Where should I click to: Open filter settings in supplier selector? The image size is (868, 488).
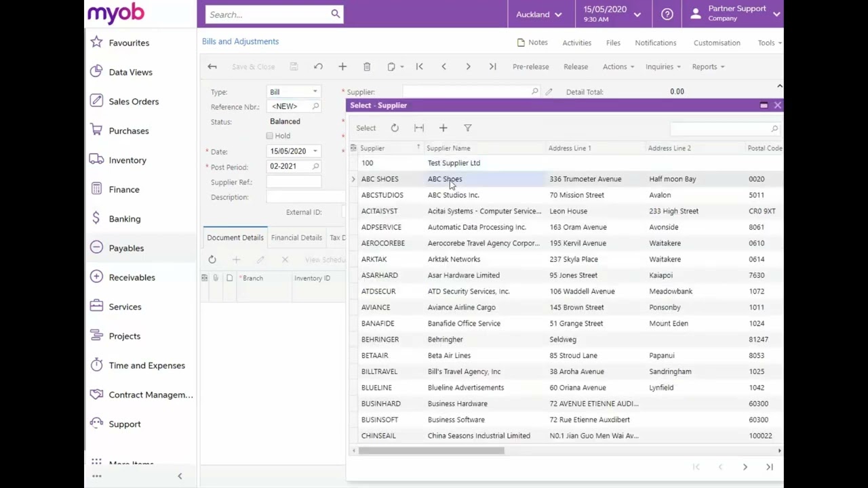coord(467,127)
